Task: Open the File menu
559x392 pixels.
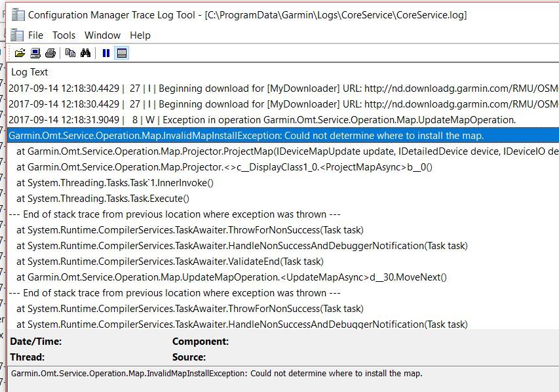Action: pos(35,35)
